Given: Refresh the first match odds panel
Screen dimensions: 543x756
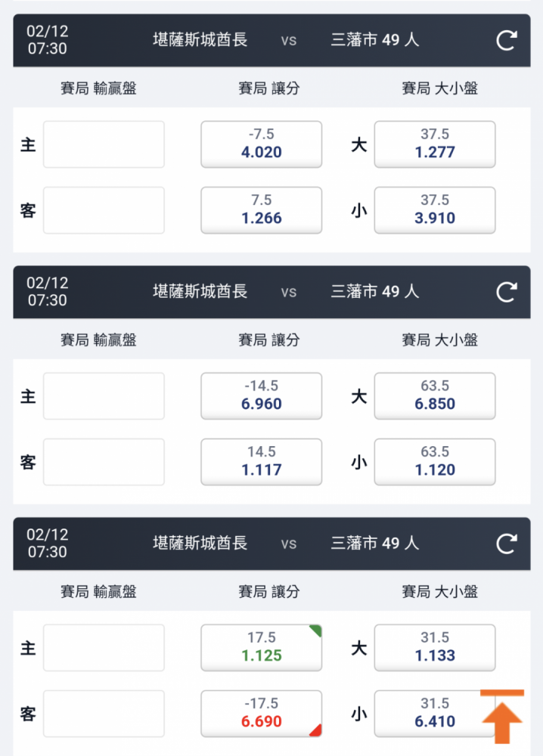Looking at the screenshot, I should coord(507,40).
